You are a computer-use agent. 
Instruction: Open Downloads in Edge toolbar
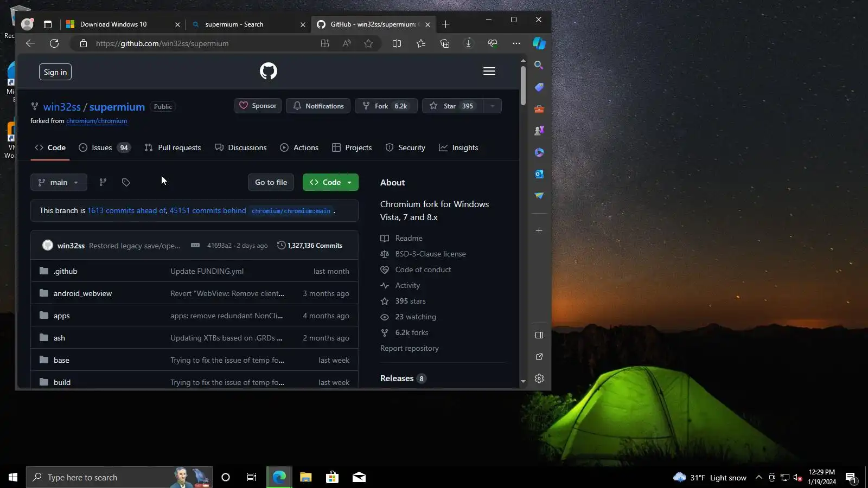coord(469,43)
